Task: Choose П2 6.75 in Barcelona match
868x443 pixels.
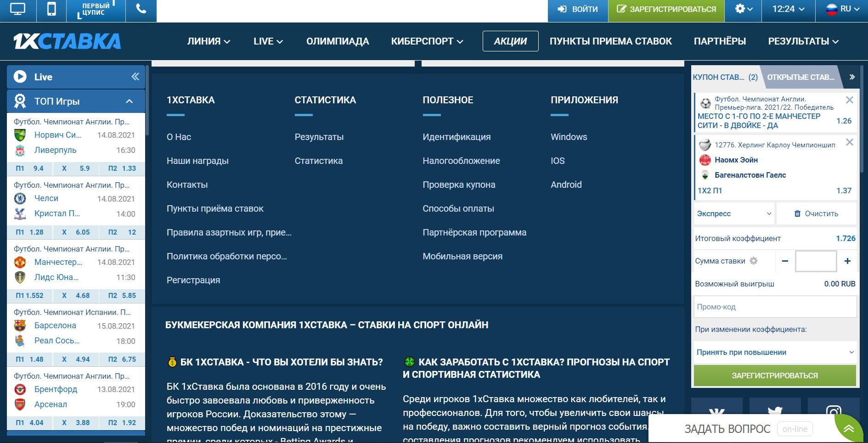Action: pyautogui.click(x=122, y=359)
